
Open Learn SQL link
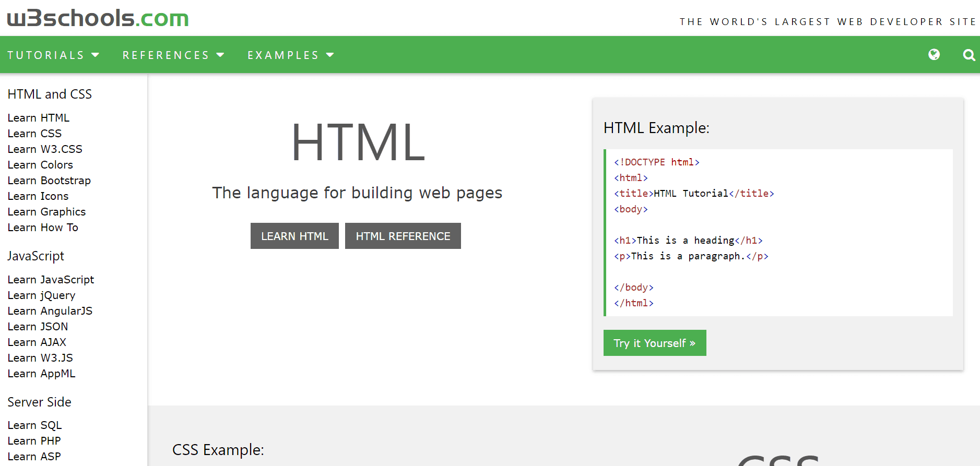pyautogui.click(x=34, y=425)
